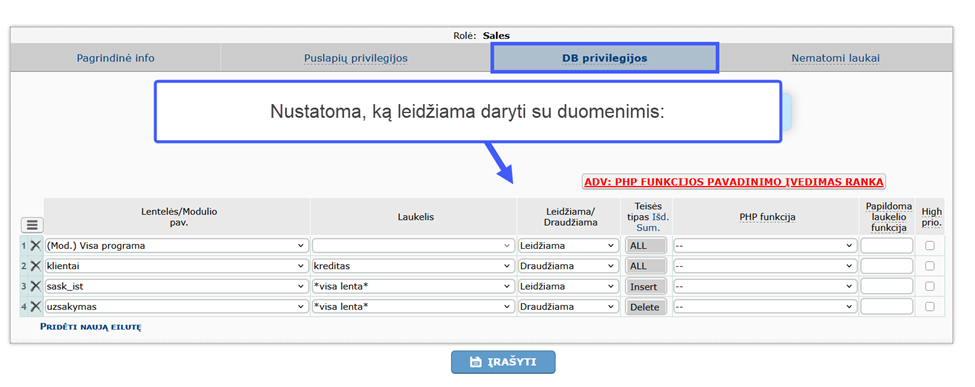Delete the sask_ist row X icon
Viewport: 975px width, 387px height.
(35, 287)
